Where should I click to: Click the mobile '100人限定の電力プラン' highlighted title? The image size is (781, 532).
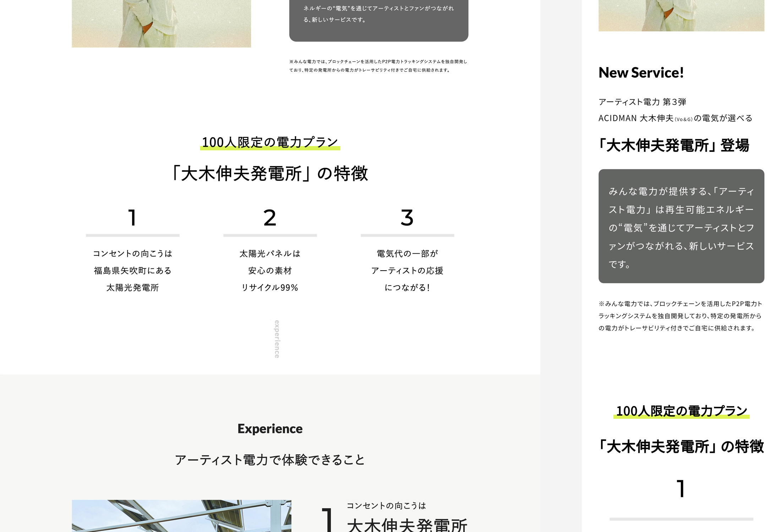(x=681, y=411)
